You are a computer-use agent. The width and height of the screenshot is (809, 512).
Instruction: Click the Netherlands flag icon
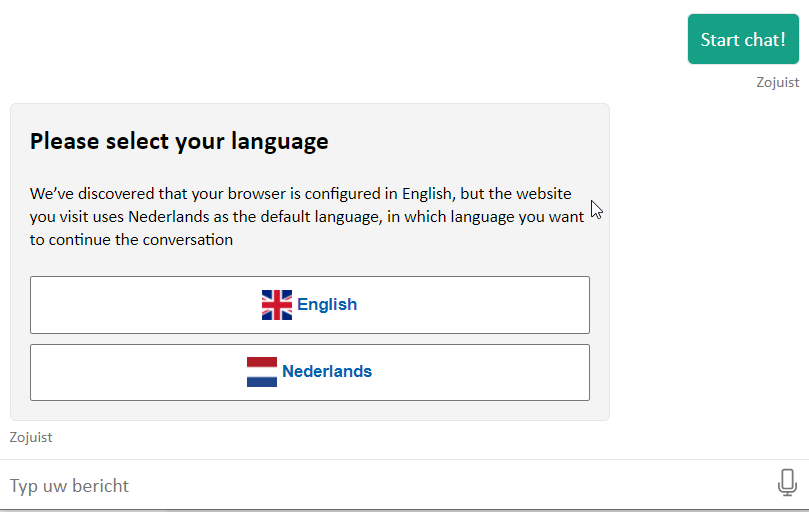262,372
